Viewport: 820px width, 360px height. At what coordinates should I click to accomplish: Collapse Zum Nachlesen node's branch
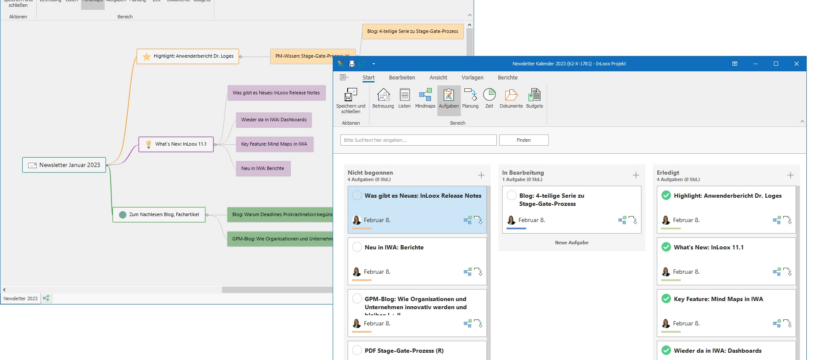click(207, 215)
